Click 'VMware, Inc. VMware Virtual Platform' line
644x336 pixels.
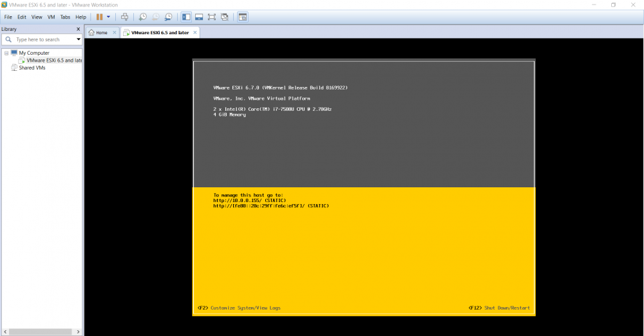(261, 98)
